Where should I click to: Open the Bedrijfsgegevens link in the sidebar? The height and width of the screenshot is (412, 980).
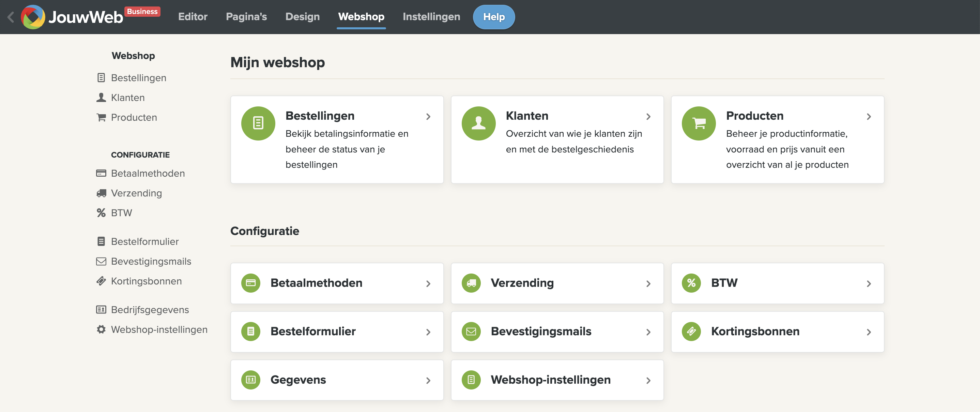150,310
